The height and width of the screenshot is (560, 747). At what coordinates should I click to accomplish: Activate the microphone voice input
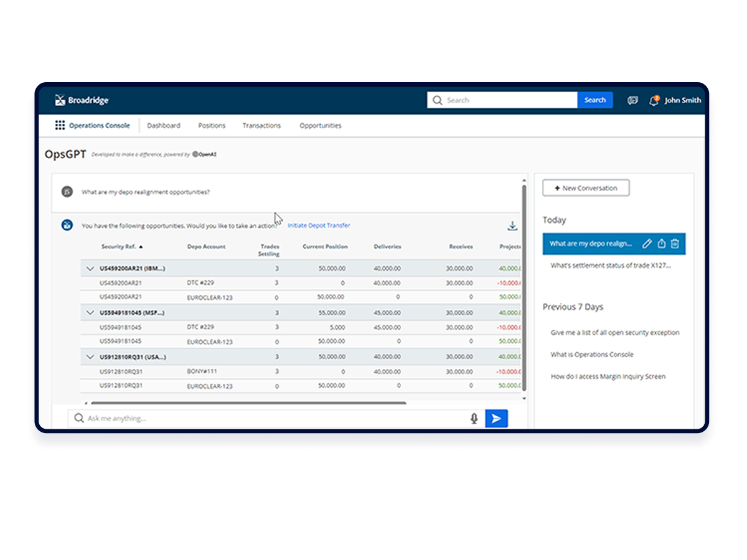tap(474, 419)
